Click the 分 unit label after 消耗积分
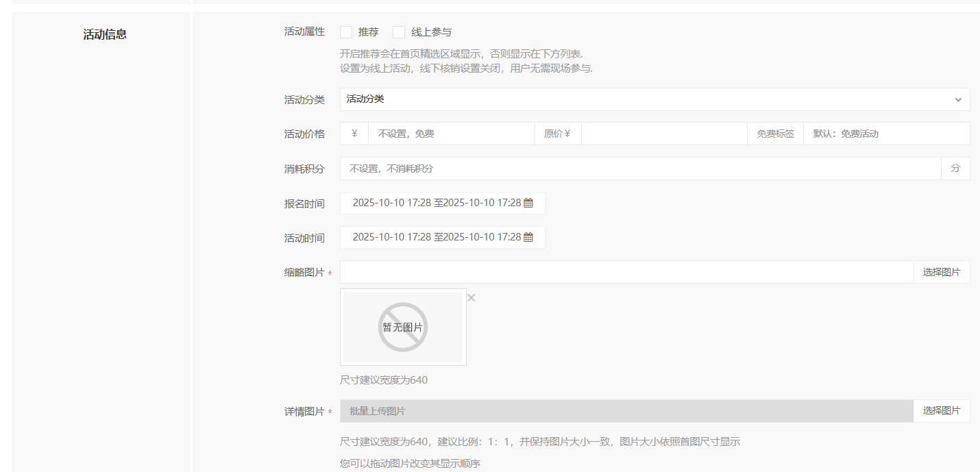980x472 pixels. tap(955, 169)
